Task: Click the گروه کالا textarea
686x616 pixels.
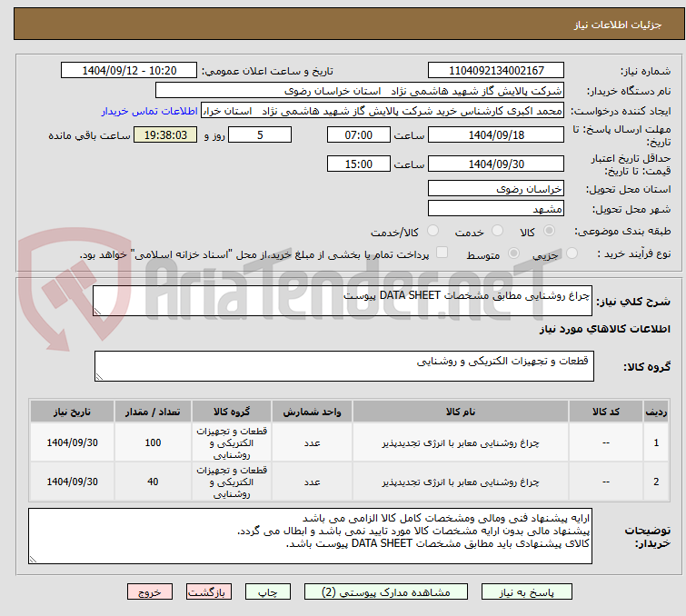Action: pos(343,366)
